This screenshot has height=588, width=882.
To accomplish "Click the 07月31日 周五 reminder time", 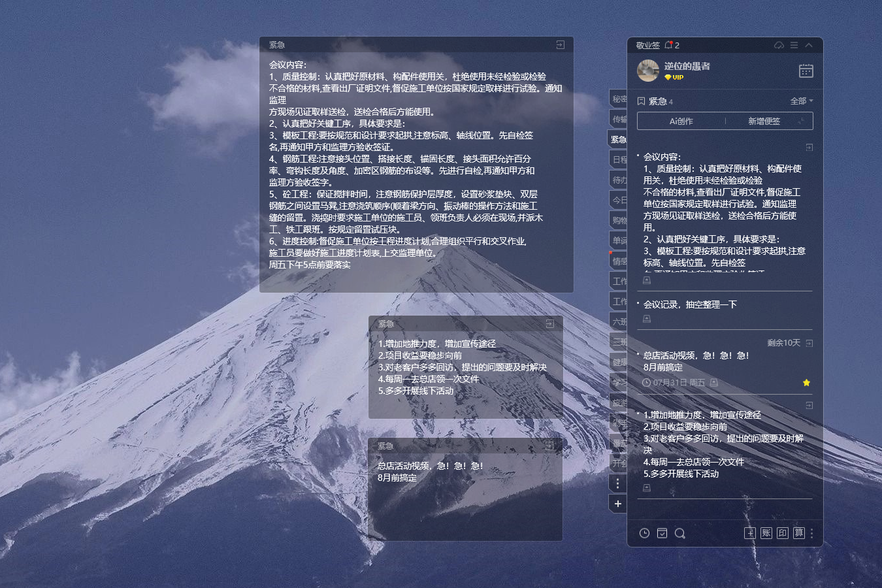I will [674, 383].
